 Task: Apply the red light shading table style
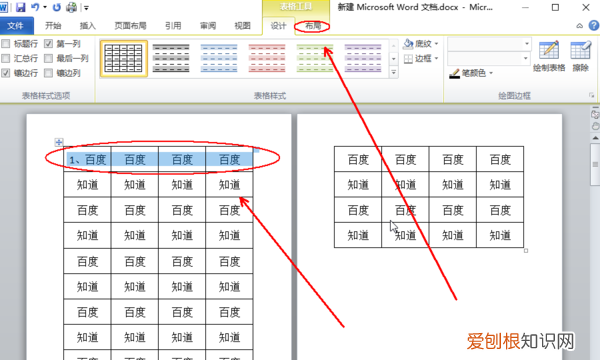267,59
